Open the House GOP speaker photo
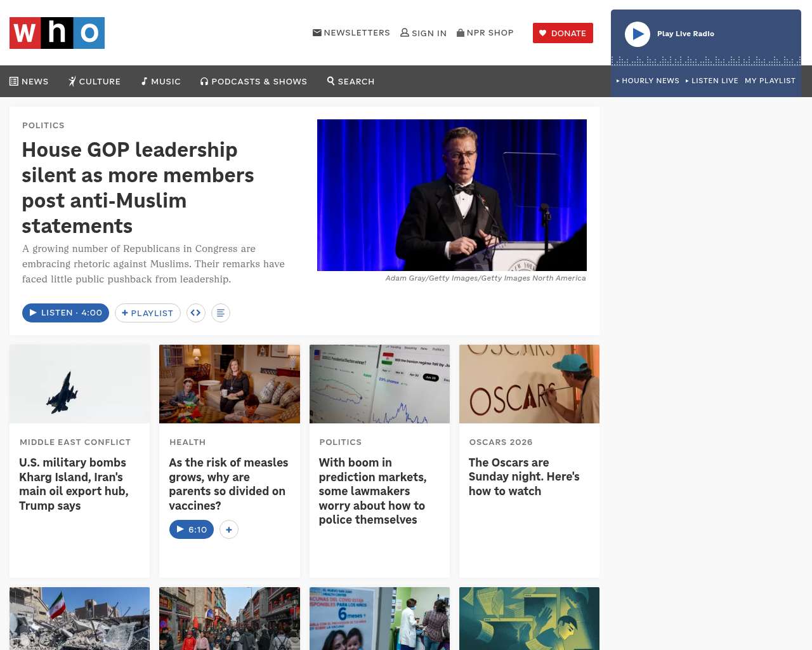Screen dimensions: 812x650 pos(452,195)
